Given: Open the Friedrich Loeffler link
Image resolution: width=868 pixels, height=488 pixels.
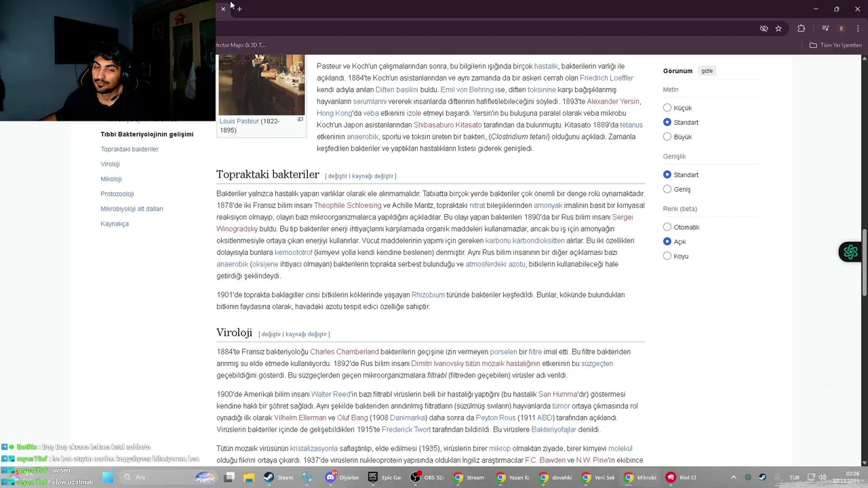Looking at the screenshot, I should [x=606, y=78].
